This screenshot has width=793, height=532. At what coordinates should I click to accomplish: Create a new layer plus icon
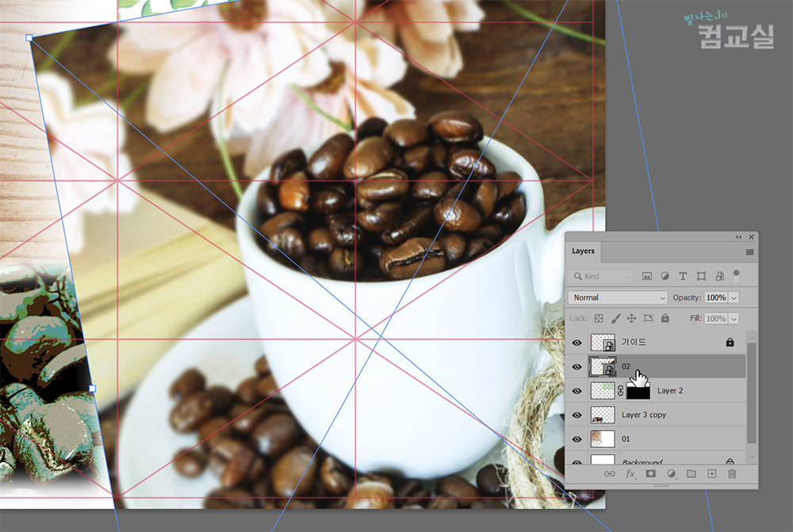711,474
